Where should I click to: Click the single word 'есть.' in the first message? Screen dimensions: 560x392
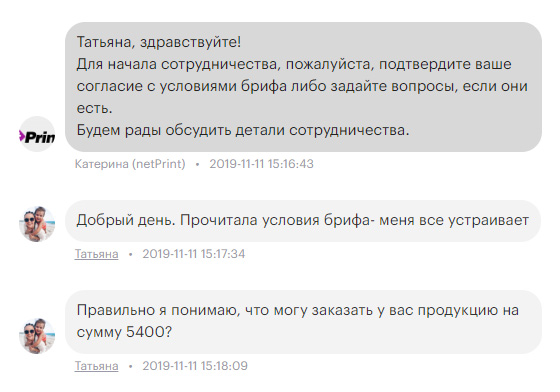[95, 108]
